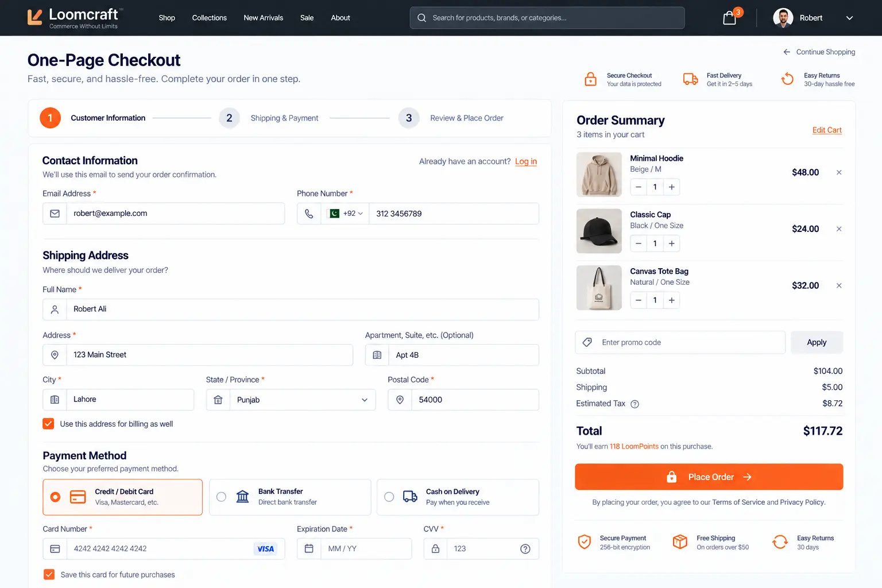Click the Enter promo code field

[680, 342]
